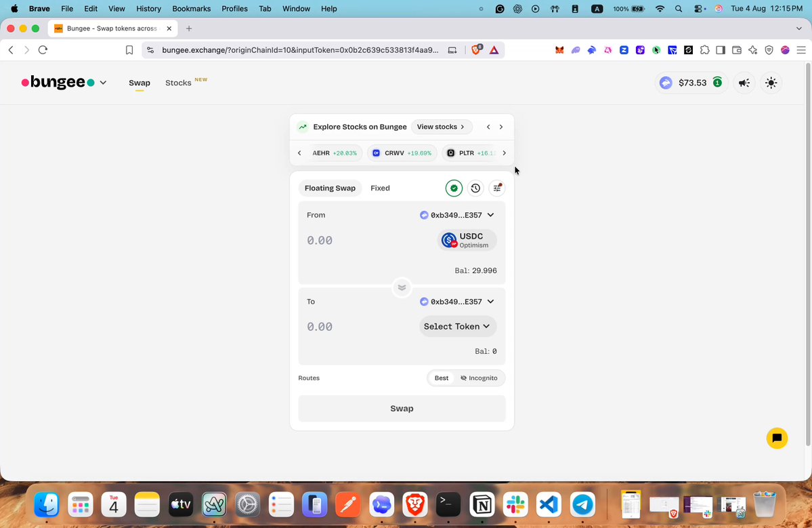This screenshot has height=528, width=812.
Task: Select Floating Swap mode
Action: coord(330,188)
